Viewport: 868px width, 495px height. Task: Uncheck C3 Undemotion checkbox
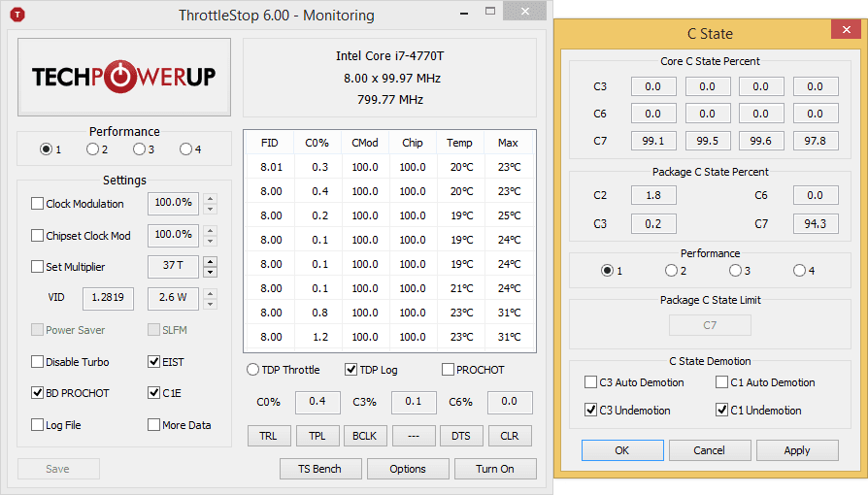(x=590, y=410)
